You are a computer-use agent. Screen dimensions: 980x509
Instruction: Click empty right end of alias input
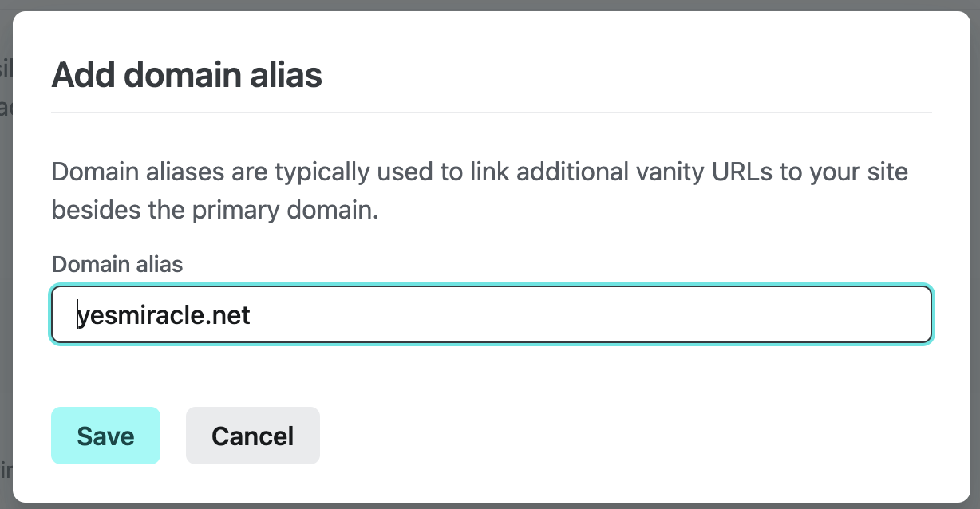click(878, 315)
